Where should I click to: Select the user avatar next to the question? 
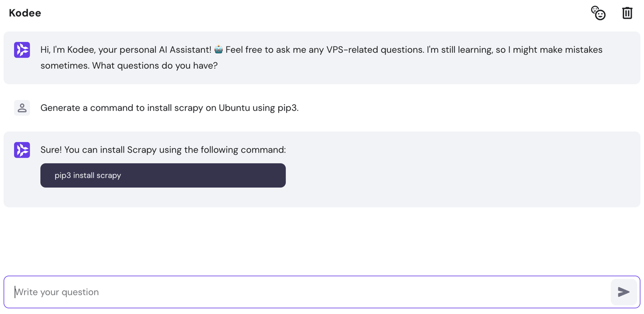(x=22, y=108)
